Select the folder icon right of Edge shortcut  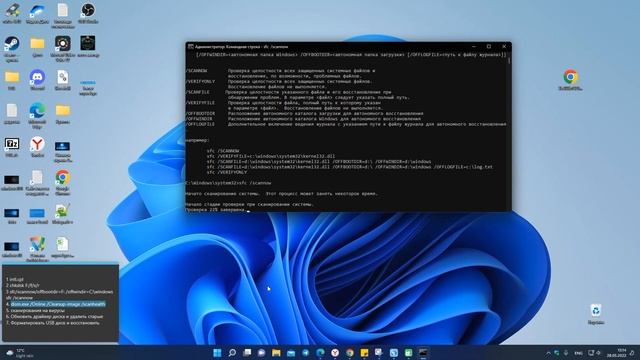[62, 113]
